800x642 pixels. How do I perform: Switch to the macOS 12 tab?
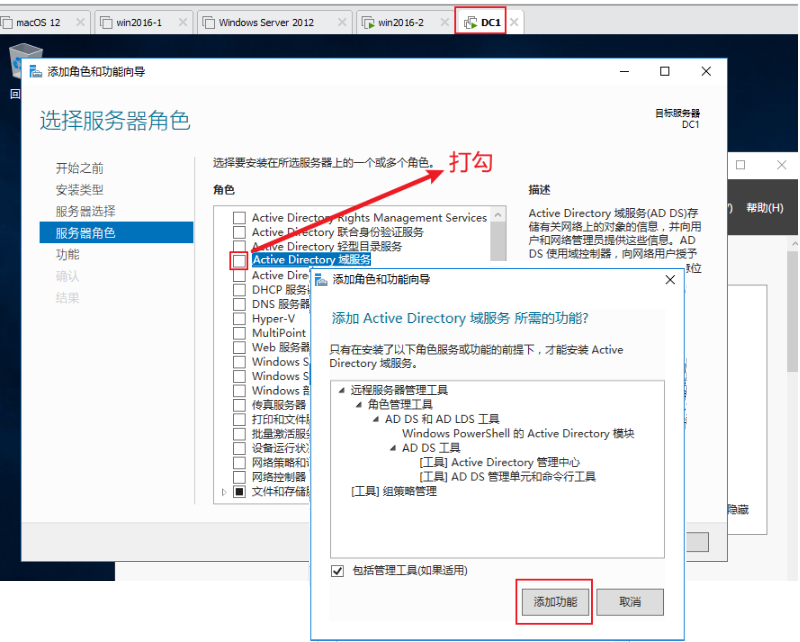click(38, 22)
